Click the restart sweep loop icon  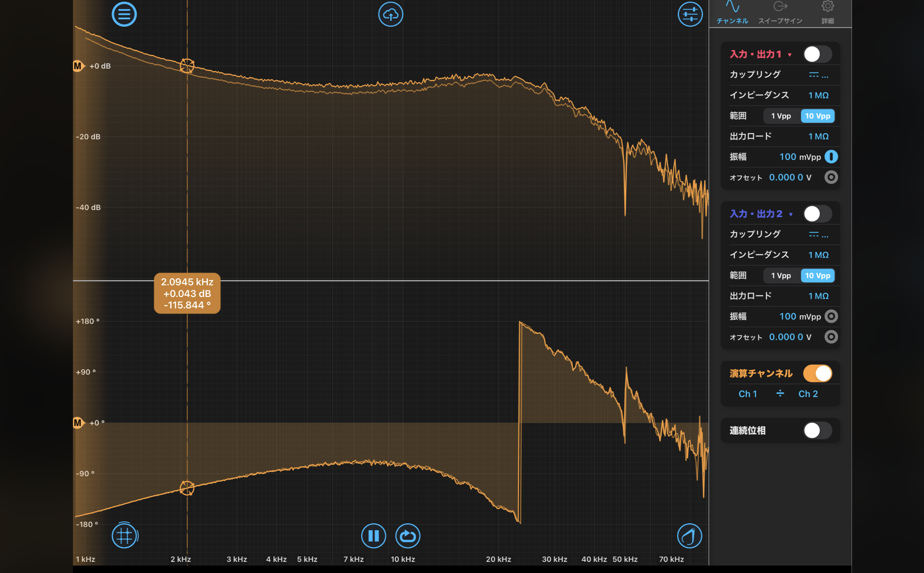408,535
